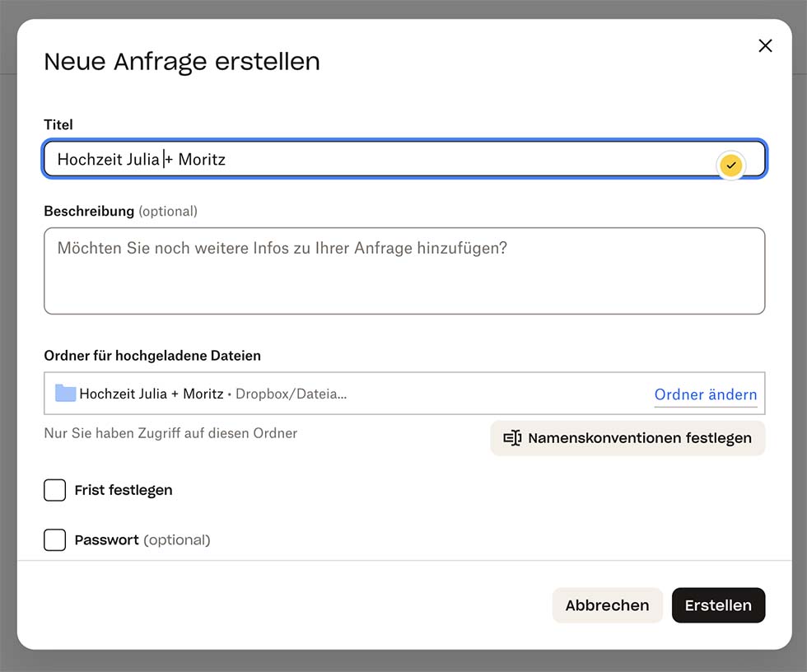Screen dimensions: 807x672
Task: Click the Frist festlegen label text
Action: 124,491
